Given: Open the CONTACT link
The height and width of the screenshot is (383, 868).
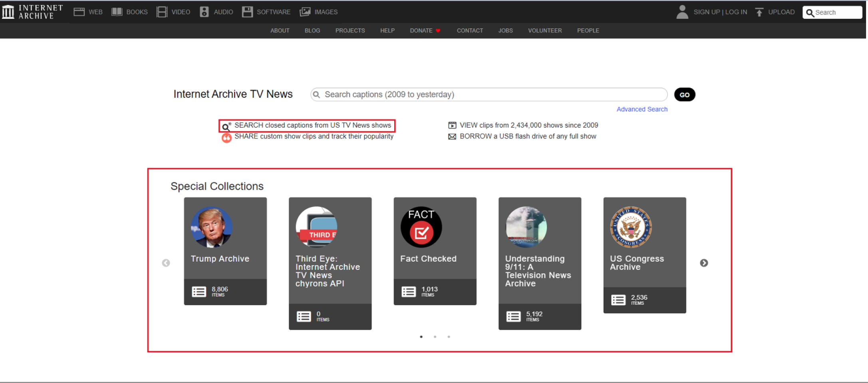Looking at the screenshot, I should [470, 31].
